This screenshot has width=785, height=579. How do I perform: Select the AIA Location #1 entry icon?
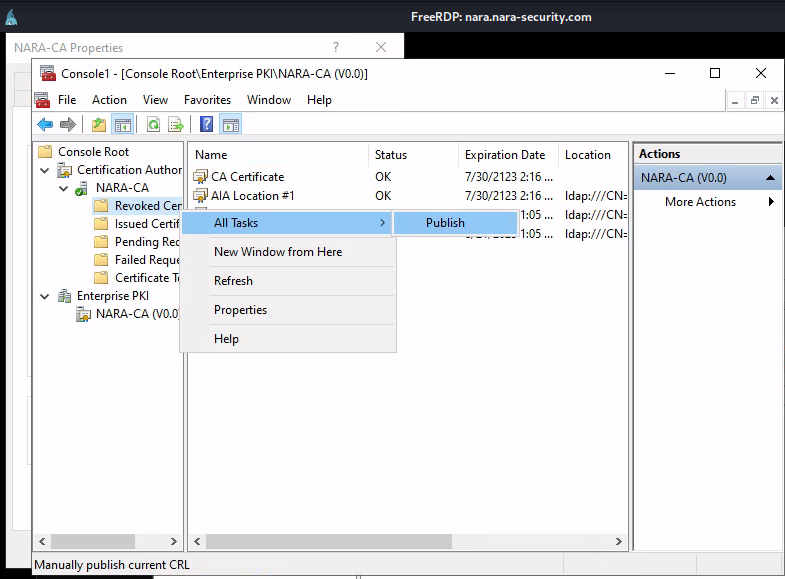click(201, 196)
